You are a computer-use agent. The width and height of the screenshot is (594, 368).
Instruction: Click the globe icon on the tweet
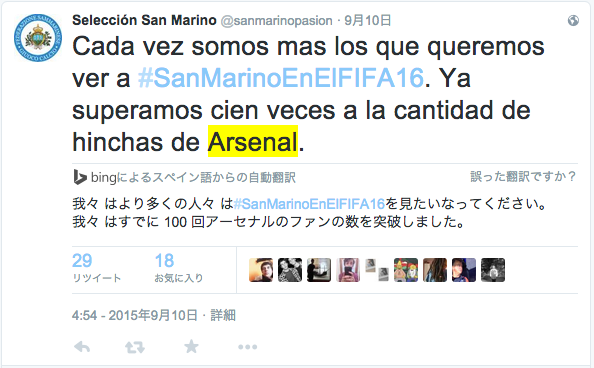point(573,20)
